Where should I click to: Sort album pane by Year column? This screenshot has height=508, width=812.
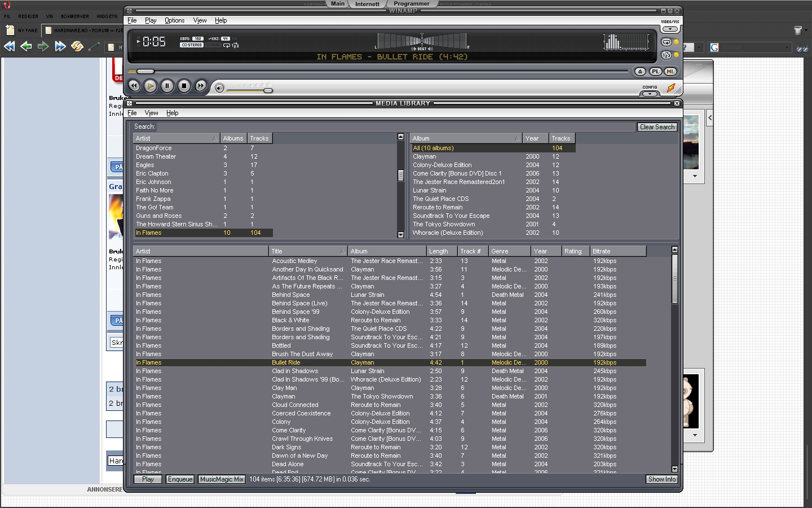(535, 138)
